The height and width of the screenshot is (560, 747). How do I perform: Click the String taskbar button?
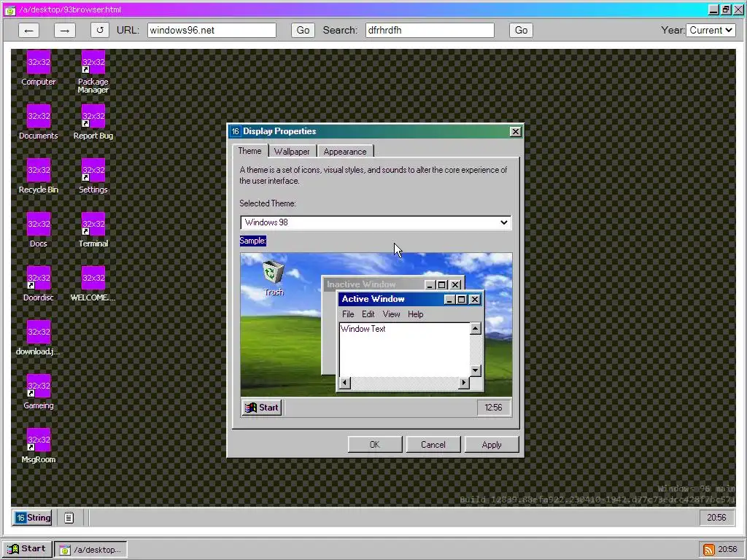pyautogui.click(x=32, y=517)
